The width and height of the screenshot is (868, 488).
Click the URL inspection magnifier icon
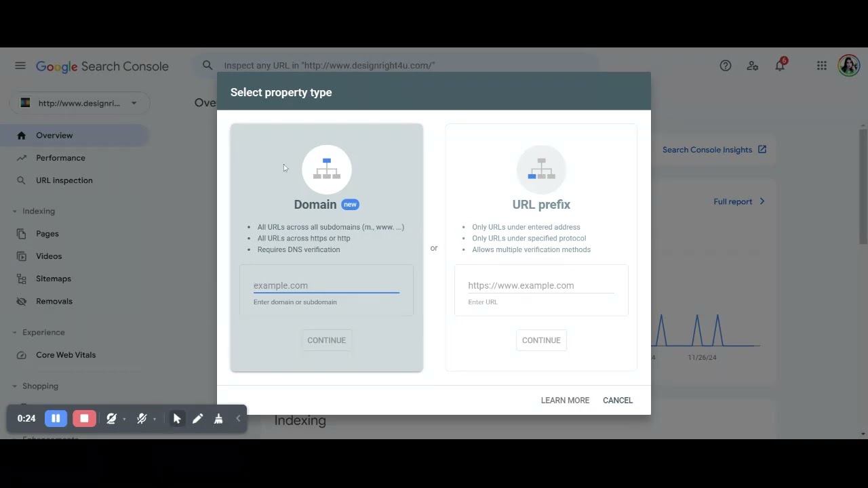tap(22, 180)
